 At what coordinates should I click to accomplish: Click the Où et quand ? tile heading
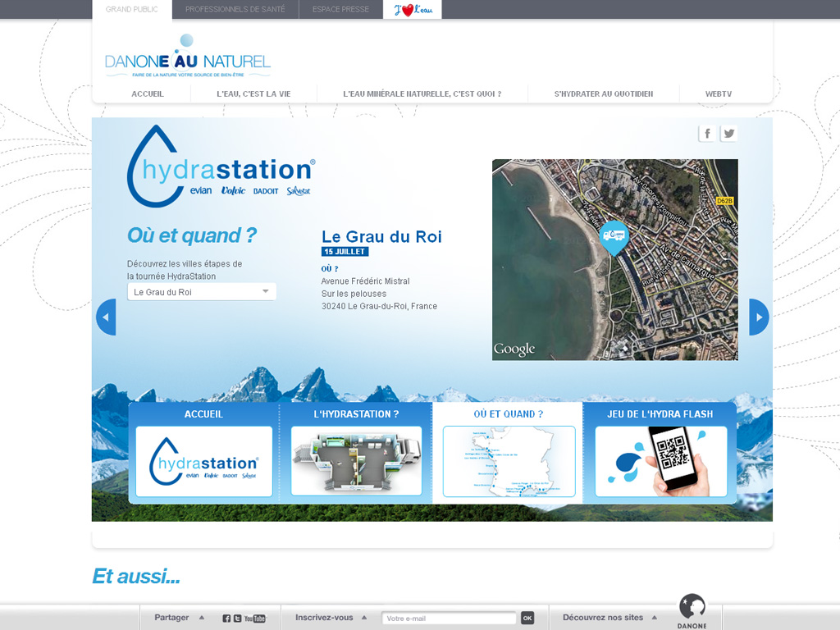coord(509,414)
